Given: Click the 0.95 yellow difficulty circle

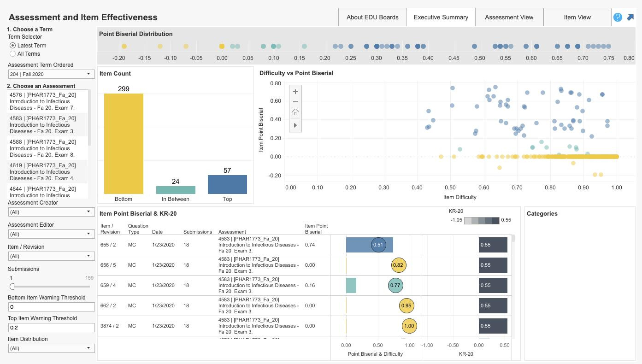Looking at the screenshot, I should (406, 305).
